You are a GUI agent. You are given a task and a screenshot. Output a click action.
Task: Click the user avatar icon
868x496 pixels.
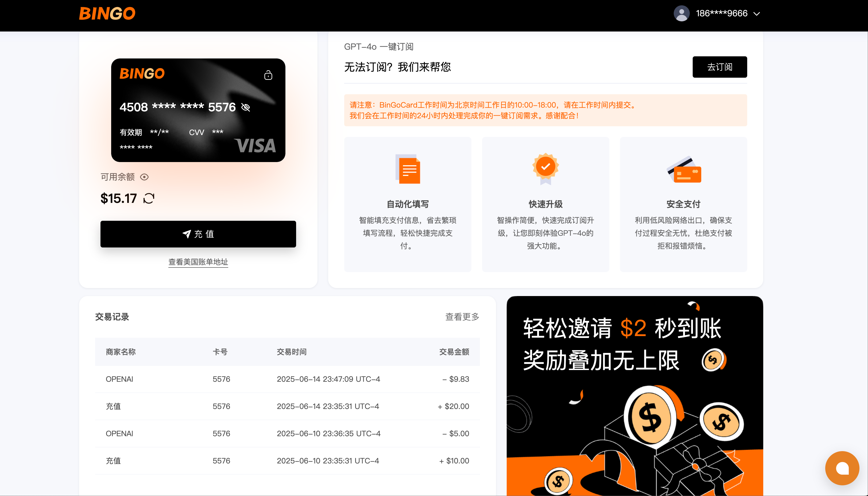(x=681, y=14)
